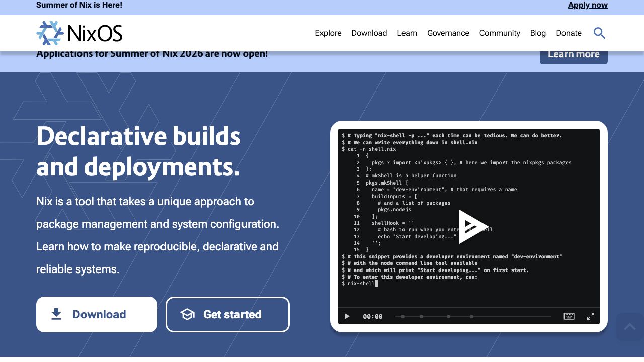Click the "cat -n shell.nix" terminal line

[369, 149]
